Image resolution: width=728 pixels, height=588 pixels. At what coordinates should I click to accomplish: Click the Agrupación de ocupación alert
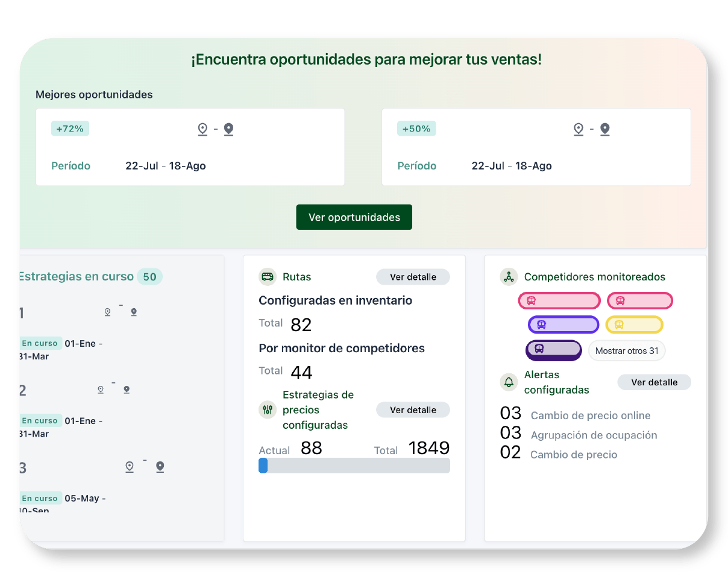click(x=594, y=435)
